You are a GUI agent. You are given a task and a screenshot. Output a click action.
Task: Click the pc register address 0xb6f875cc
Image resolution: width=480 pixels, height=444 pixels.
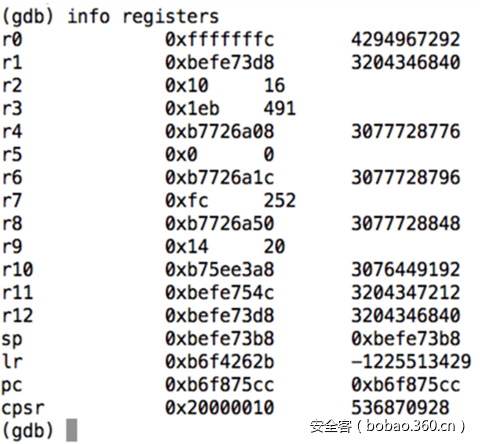tap(219, 384)
